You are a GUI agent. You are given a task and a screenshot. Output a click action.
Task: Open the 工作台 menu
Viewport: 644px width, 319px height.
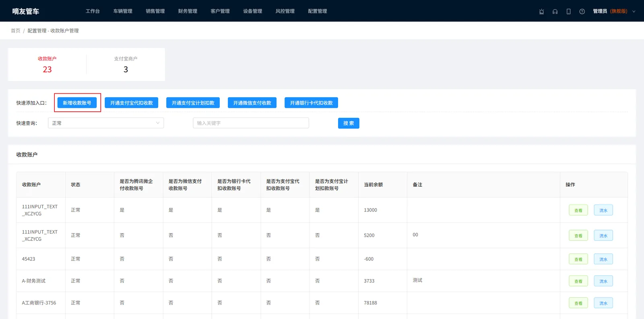[93, 11]
